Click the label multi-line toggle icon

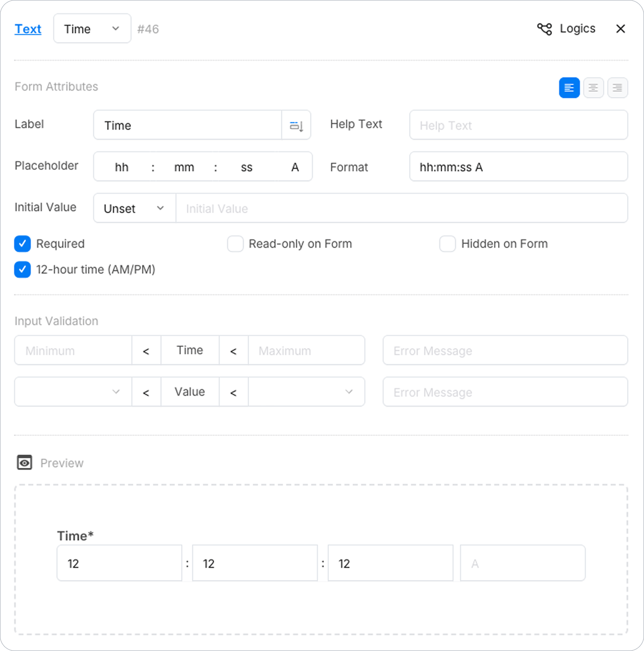296,125
